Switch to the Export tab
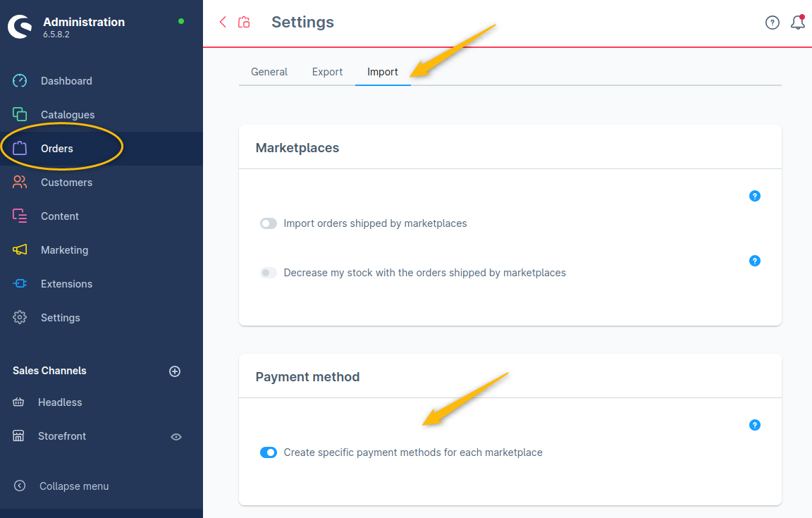812x518 pixels. 327,72
